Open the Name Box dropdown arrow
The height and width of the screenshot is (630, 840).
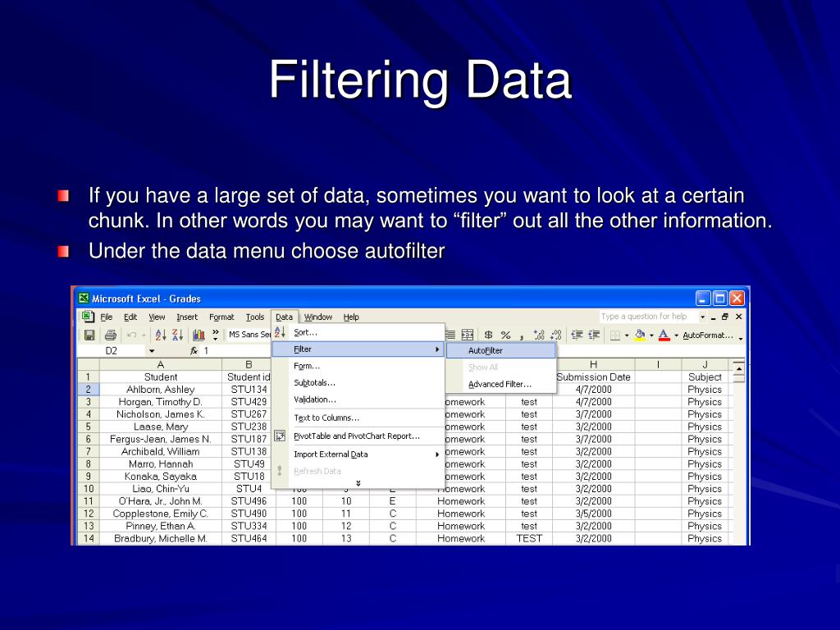click(x=152, y=351)
